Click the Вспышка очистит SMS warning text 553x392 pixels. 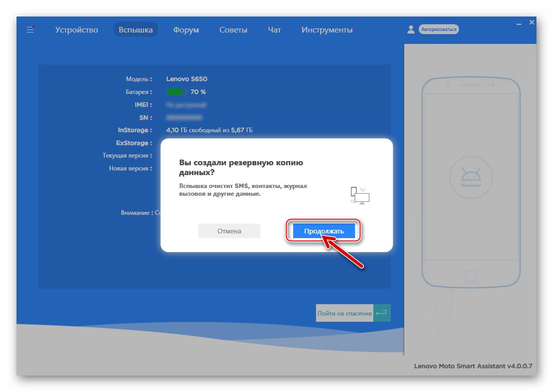[x=243, y=190]
